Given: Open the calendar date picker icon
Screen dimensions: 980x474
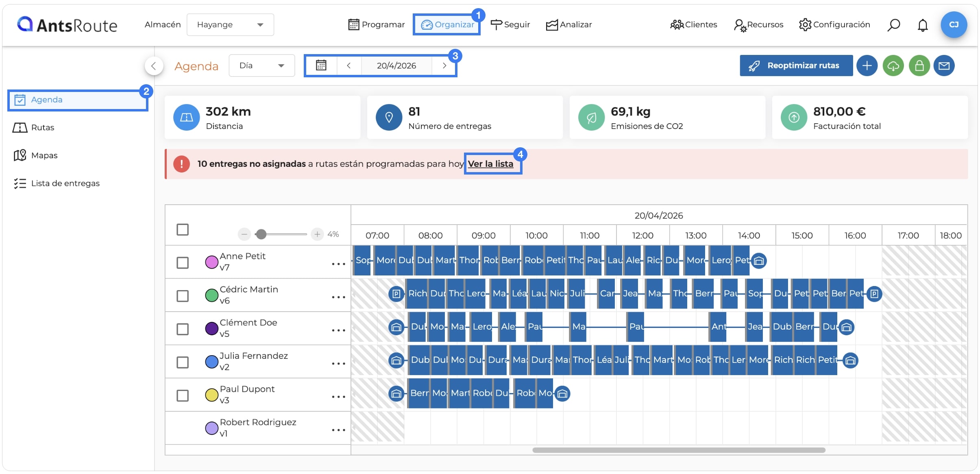Looking at the screenshot, I should 321,66.
